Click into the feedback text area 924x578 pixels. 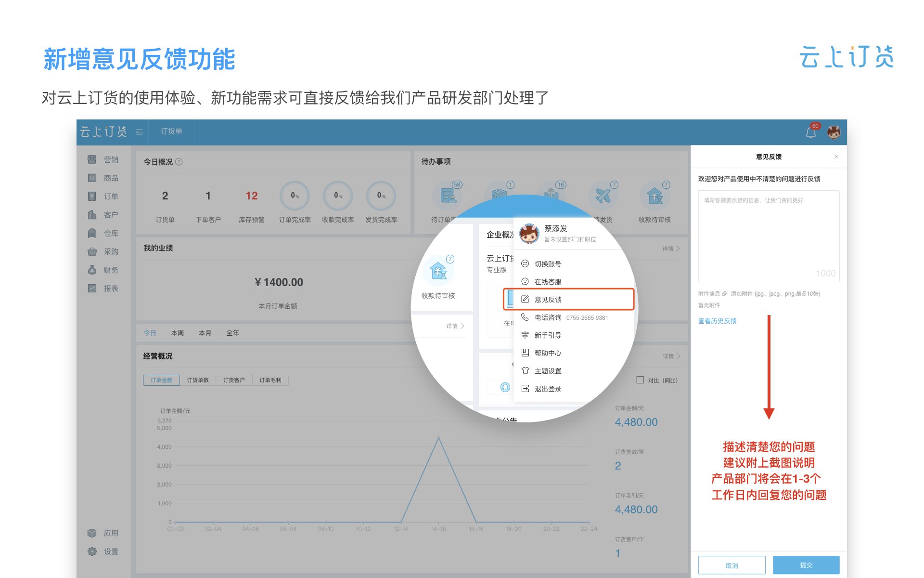coord(769,236)
